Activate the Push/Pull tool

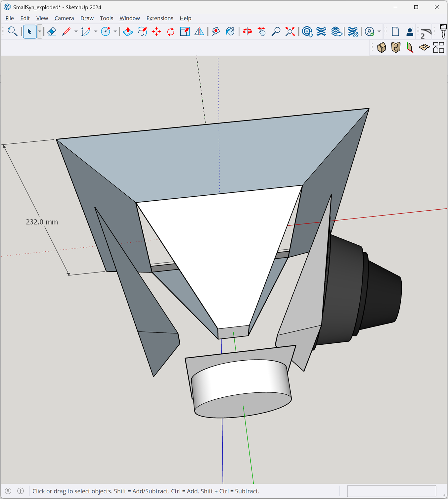pyautogui.click(x=128, y=31)
